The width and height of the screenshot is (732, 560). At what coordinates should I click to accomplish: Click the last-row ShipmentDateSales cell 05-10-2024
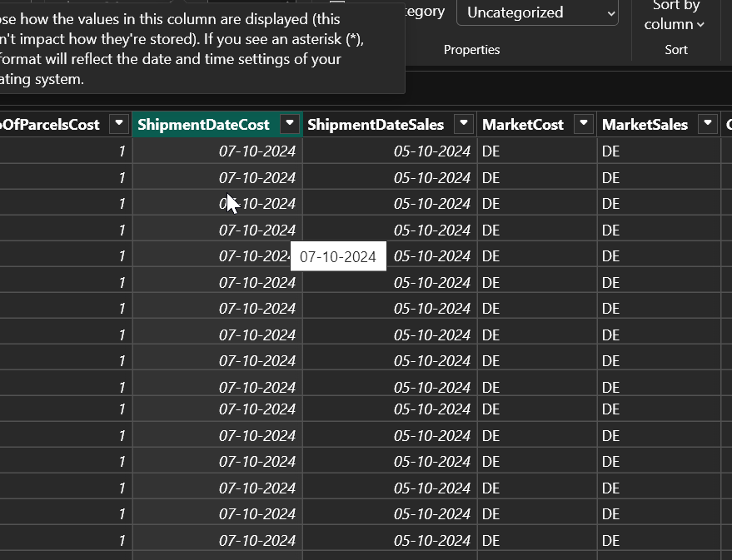point(390,540)
